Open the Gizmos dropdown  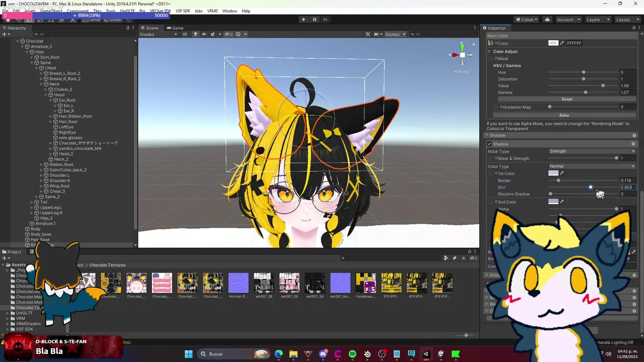[395, 34]
